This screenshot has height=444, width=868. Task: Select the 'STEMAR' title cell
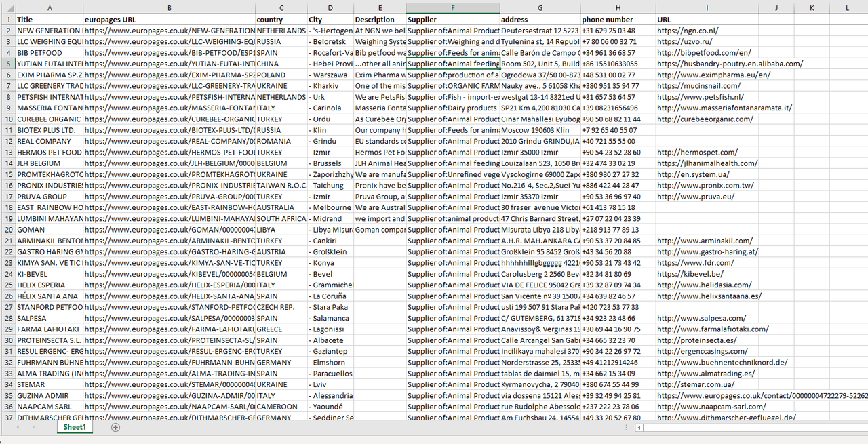coord(50,384)
